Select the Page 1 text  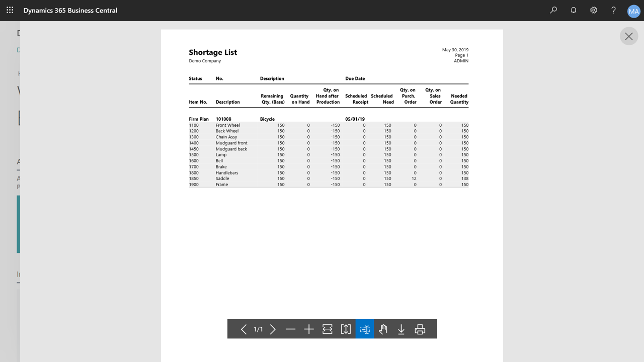pos(462,55)
